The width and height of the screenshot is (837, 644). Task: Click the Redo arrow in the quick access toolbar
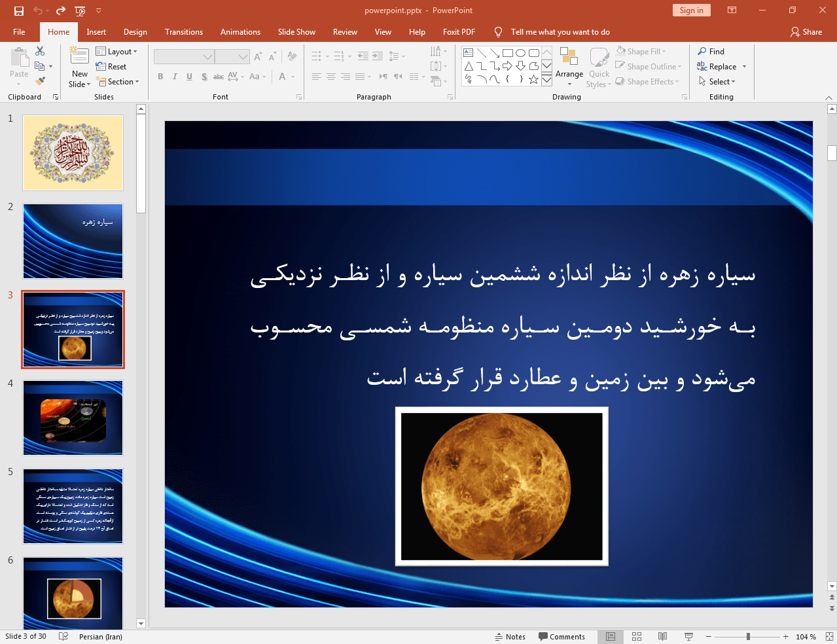61,10
